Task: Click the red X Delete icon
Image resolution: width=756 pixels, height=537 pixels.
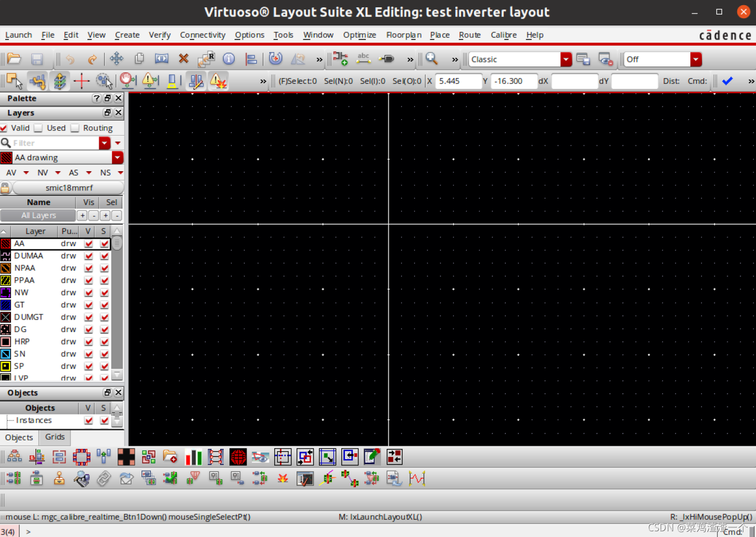Action: click(x=183, y=59)
